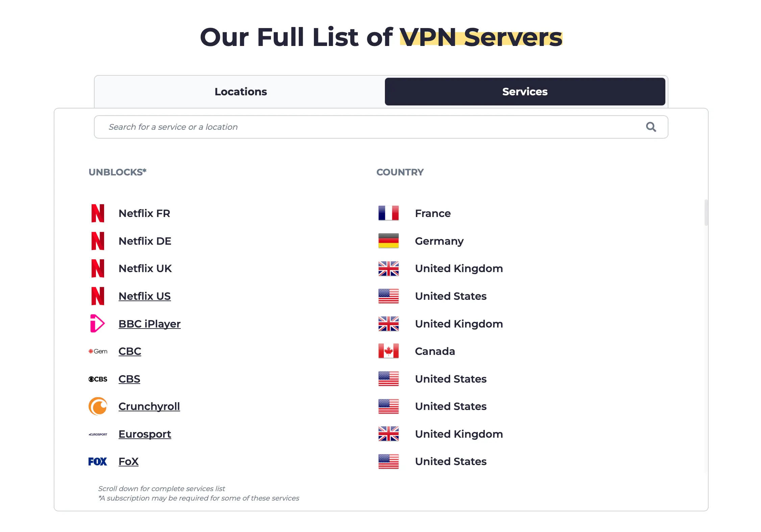Open the Netflix US link
The width and height of the screenshot is (761, 532).
(145, 296)
